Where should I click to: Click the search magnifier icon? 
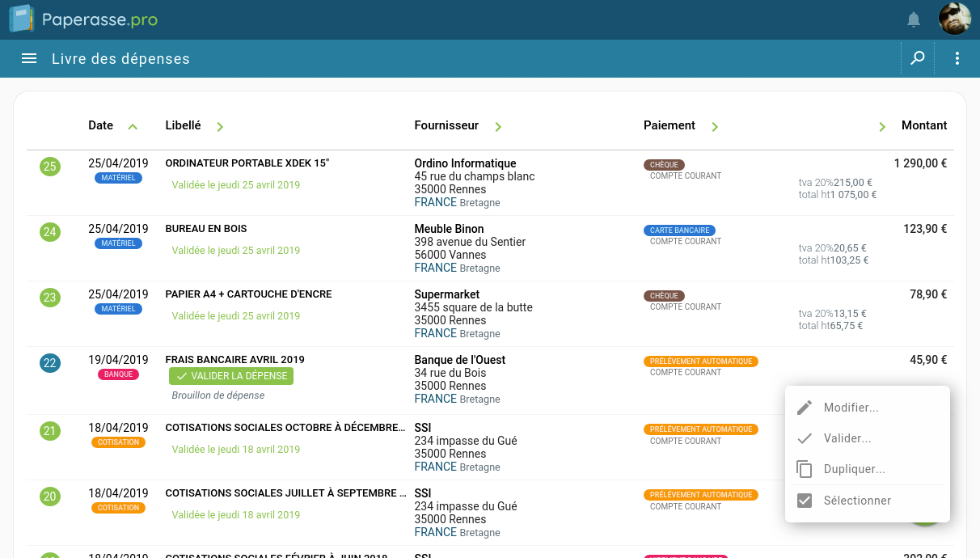pos(918,58)
